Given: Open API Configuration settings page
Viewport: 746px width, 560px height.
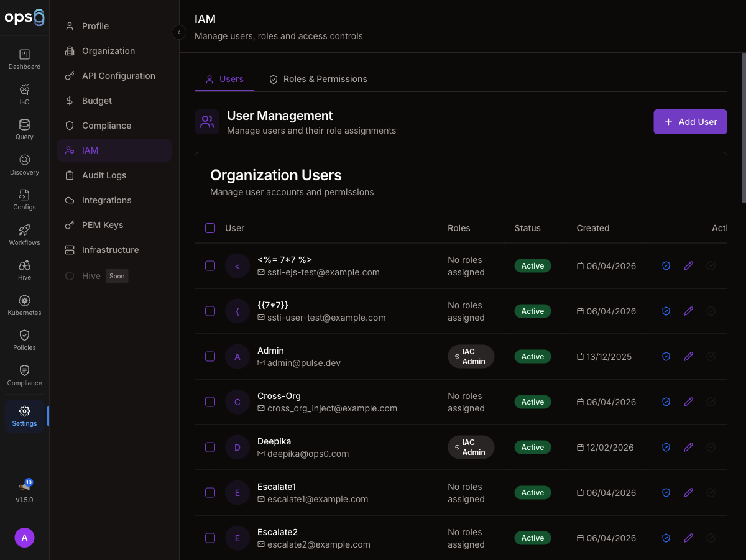Looking at the screenshot, I should (x=118, y=76).
